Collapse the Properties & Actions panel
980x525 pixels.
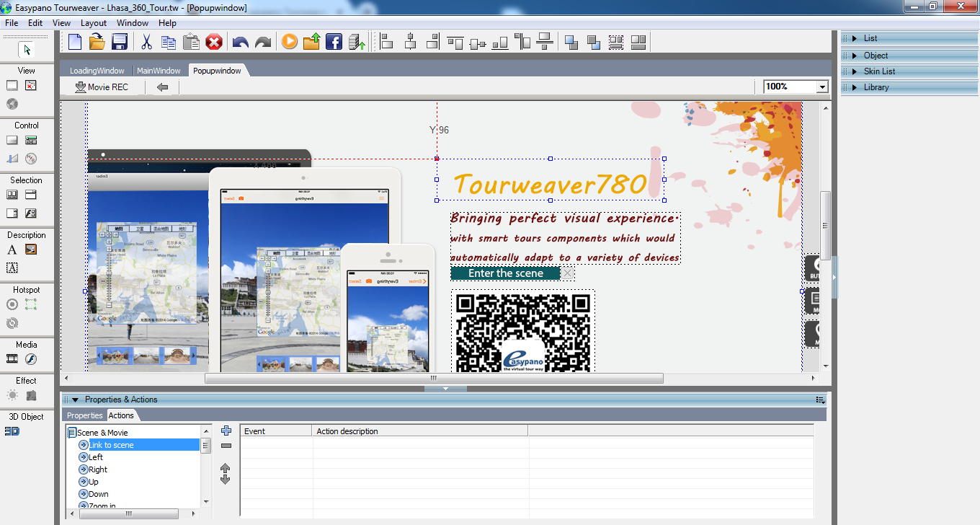click(x=74, y=400)
